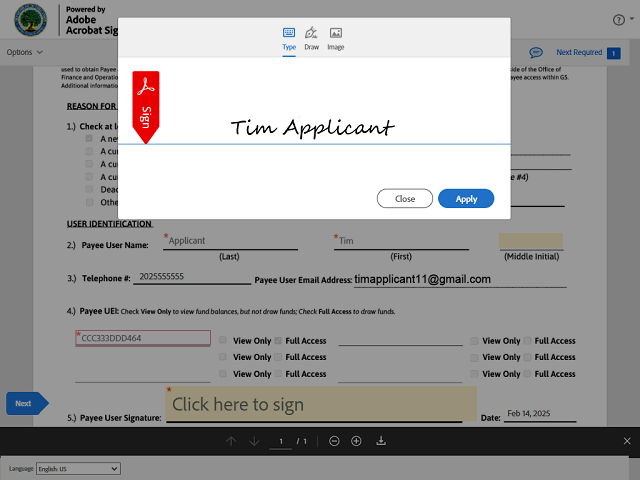
Task: Check second-row View Only in right column
Action: click(x=474, y=358)
